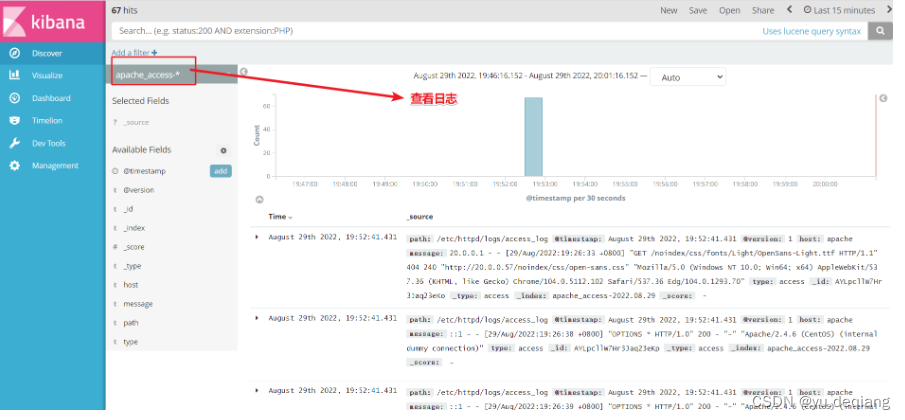Open Available Fields settings gear

tap(223, 151)
